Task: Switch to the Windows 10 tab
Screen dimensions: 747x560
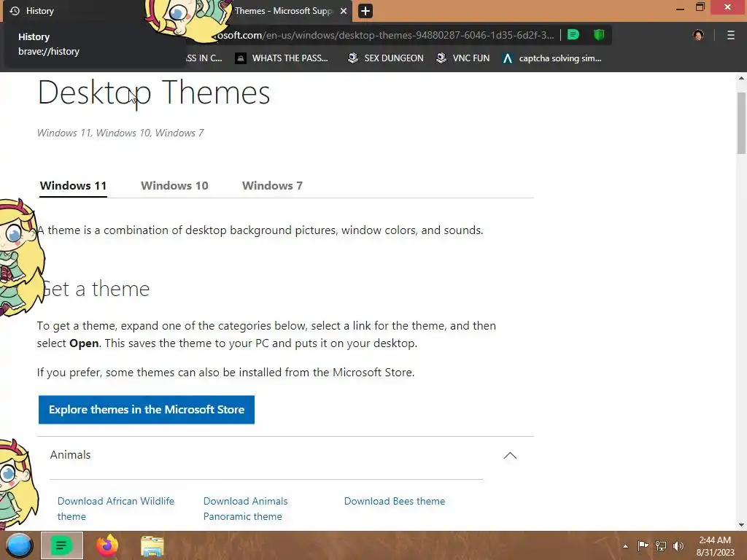Action: 174,186
